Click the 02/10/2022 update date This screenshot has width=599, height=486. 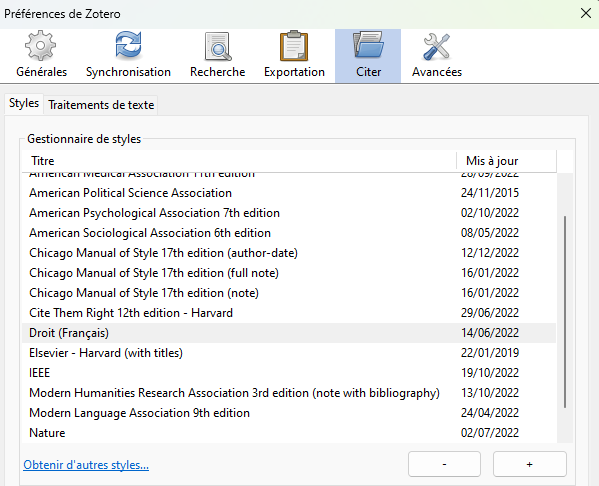click(490, 213)
